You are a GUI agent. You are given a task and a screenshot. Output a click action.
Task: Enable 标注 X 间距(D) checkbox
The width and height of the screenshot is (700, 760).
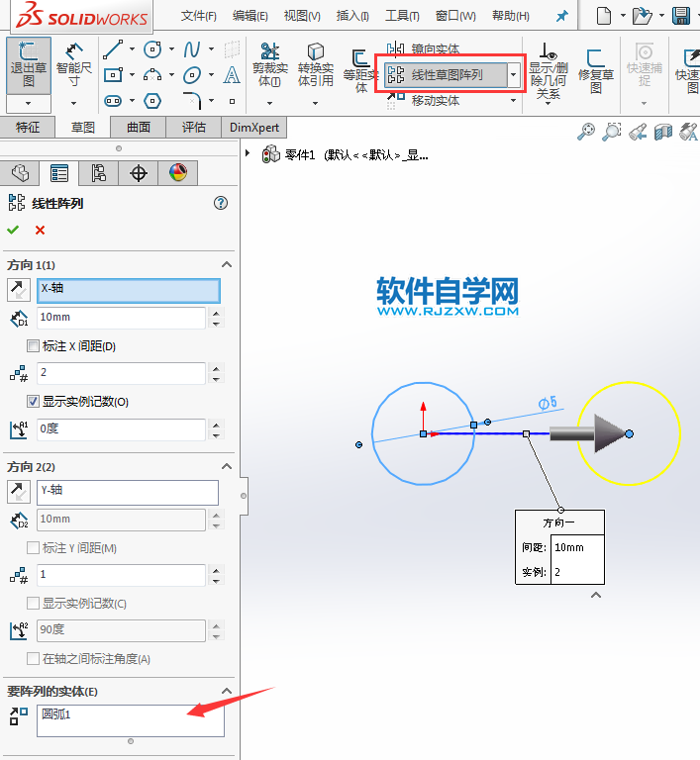pyautogui.click(x=33, y=346)
